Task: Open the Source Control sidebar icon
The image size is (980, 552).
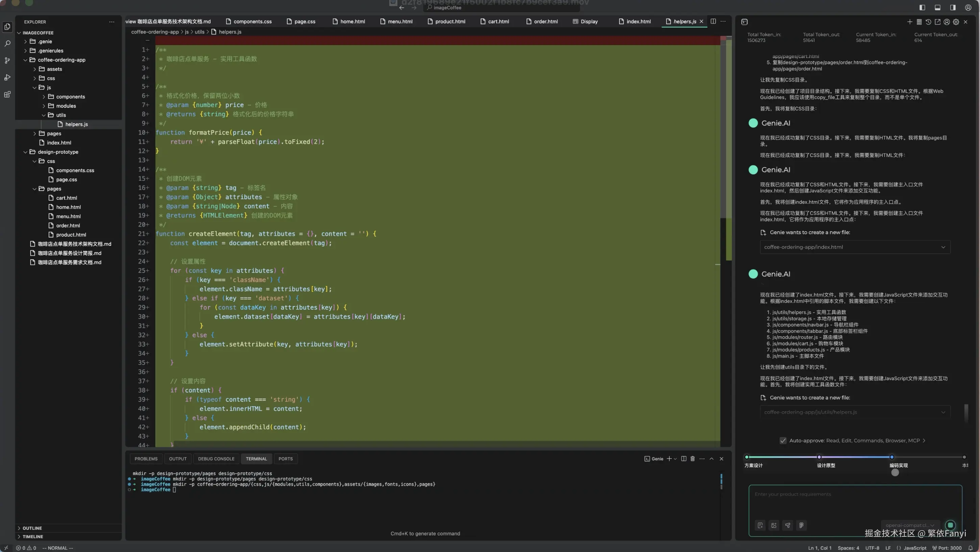Action: point(7,61)
